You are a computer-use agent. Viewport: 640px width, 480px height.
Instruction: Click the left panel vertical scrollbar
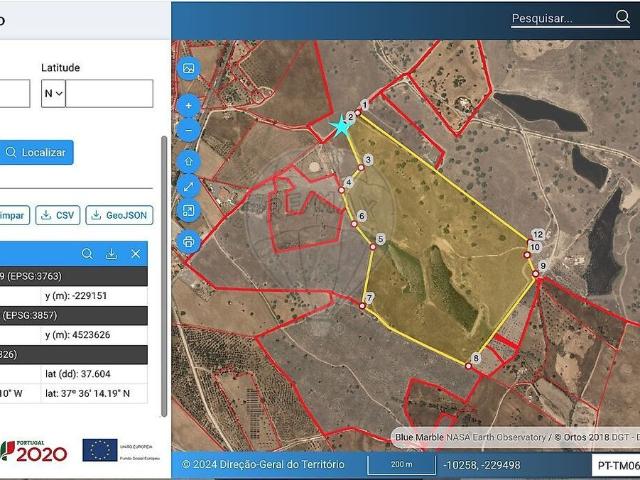tap(164, 270)
